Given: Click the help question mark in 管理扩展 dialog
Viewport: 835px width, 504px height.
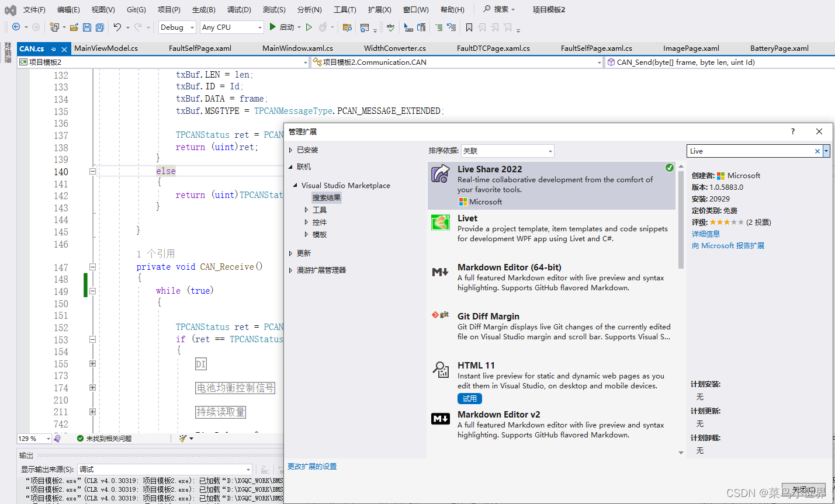Looking at the screenshot, I should point(793,131).
